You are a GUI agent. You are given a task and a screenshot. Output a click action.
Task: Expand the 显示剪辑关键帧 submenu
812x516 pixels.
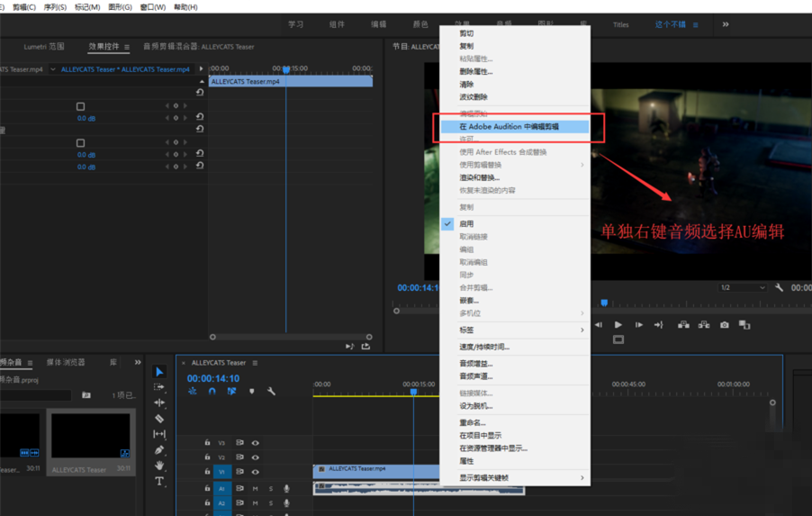click(520, 478)
